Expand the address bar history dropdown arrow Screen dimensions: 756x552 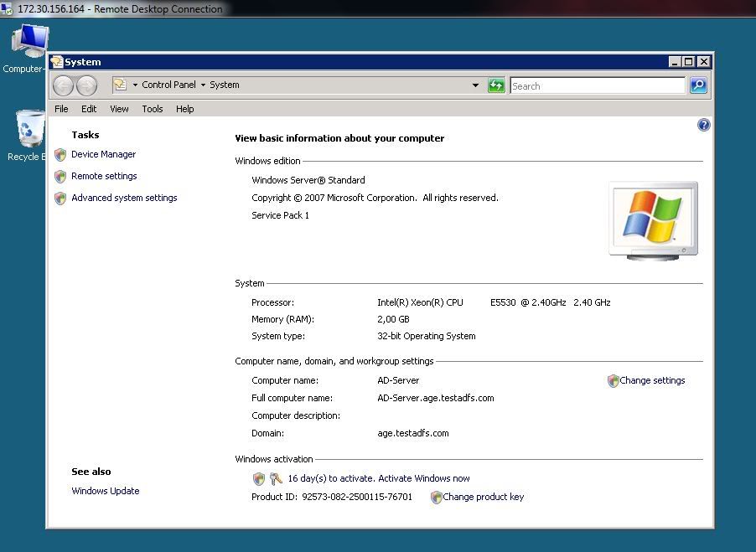(x=475, y=85)
